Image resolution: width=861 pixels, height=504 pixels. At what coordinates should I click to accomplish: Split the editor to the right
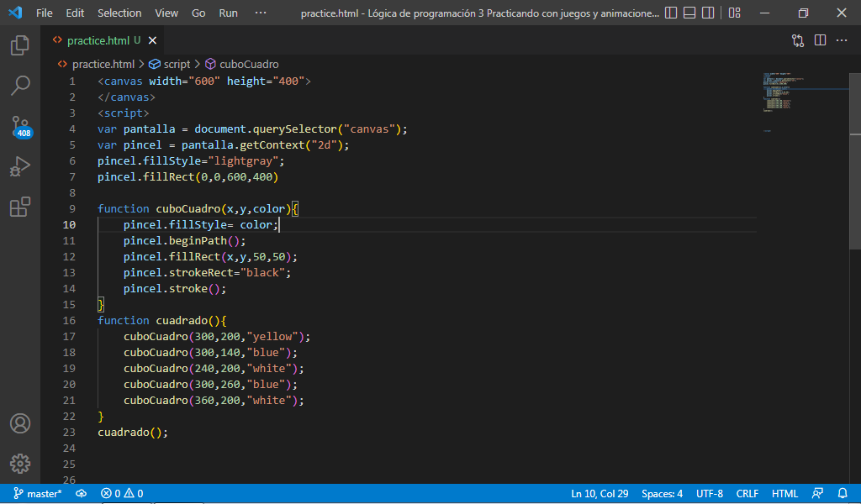pyautogui.click(x=821, y=40)
